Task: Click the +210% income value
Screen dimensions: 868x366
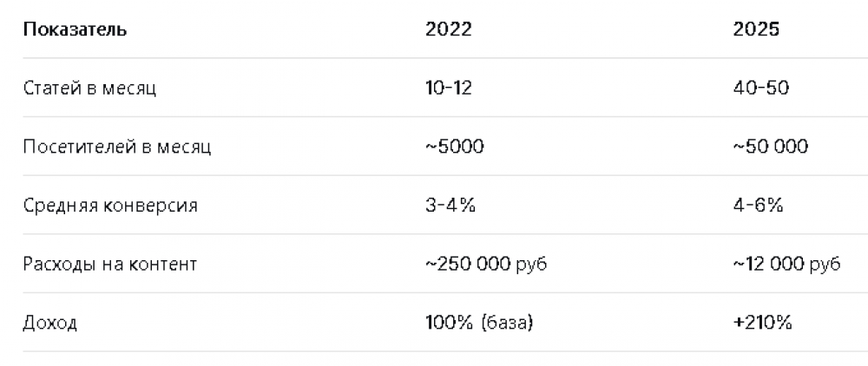Action: coord(763,324)
